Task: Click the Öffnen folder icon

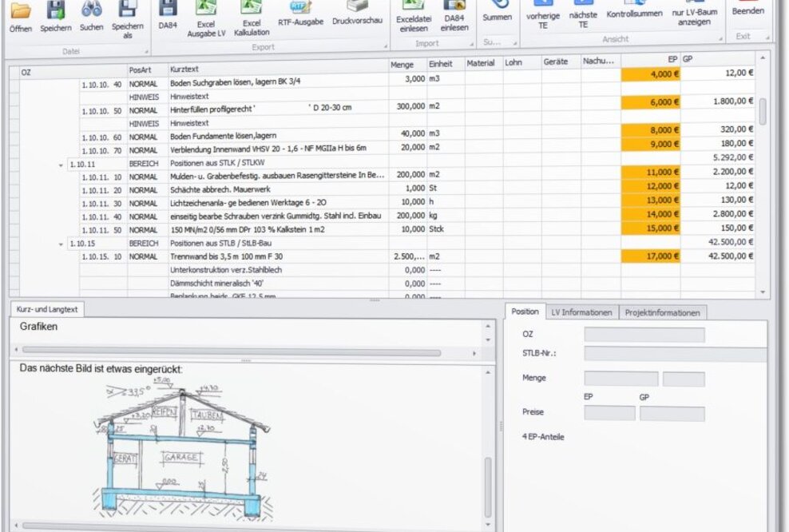Action: pyautogui.click(x=20, y=13)
